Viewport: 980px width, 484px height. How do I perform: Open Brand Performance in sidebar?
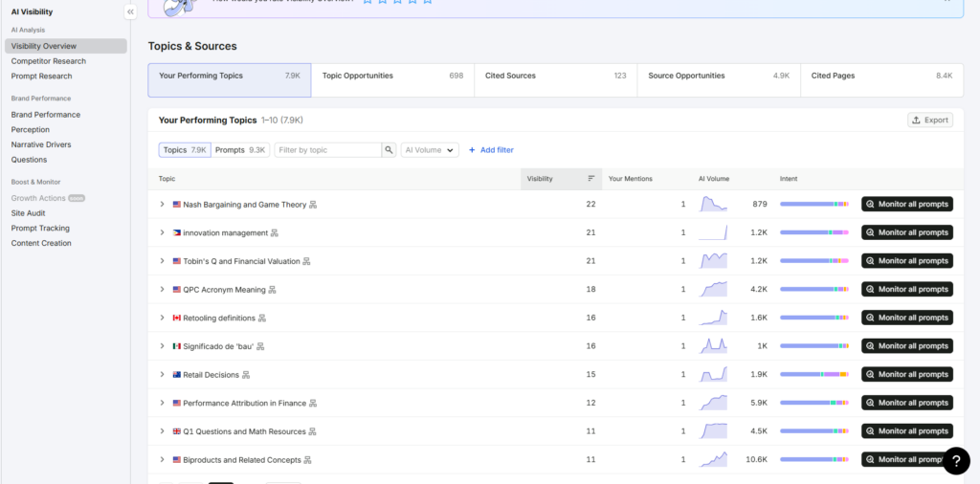[x=46, y=115]
